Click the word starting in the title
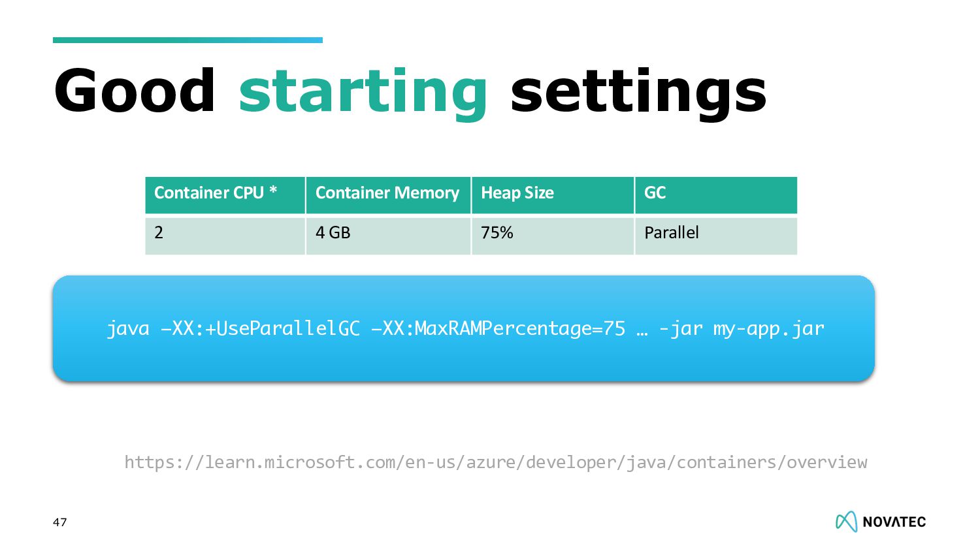This screenshot has height=551, width=980. pyautogui.click(x=363, y=93)
